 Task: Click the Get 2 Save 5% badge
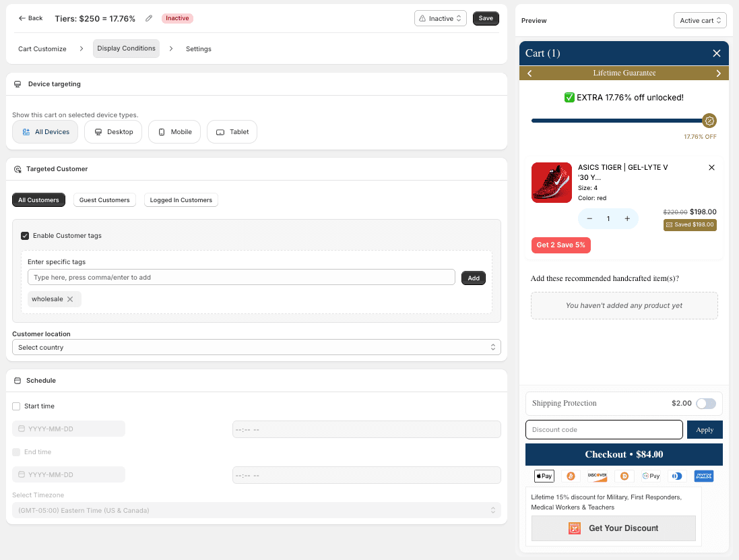point(561,245)
